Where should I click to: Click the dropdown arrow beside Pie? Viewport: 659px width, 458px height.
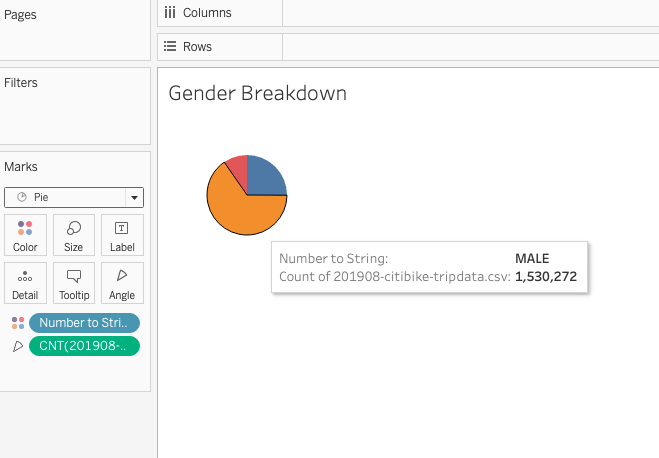click(134, 197)
